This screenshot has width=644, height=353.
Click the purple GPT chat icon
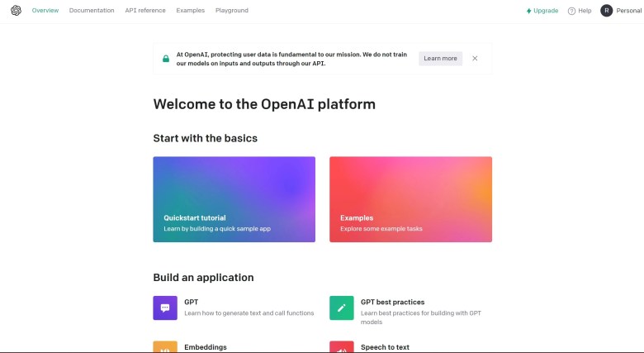pos(165,308)
